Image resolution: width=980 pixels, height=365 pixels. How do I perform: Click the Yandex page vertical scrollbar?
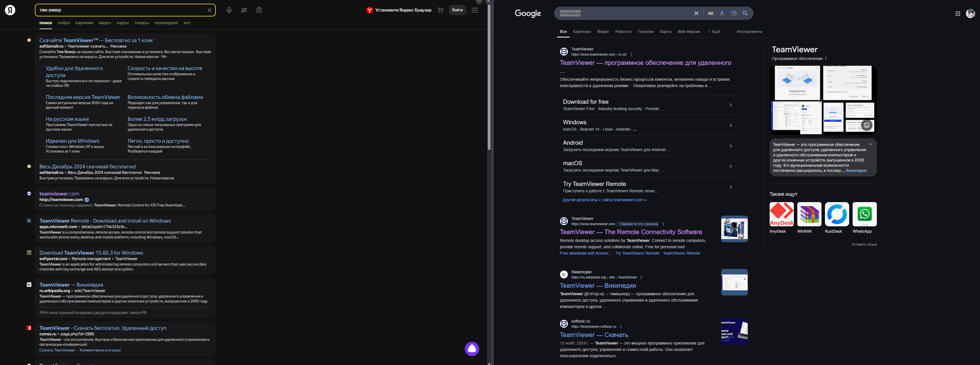pyautogui.click(x=489, y=77)
